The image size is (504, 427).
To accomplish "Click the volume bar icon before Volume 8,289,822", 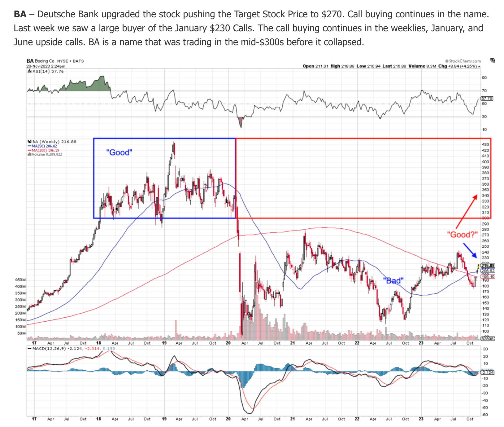I will click(29, 154).
